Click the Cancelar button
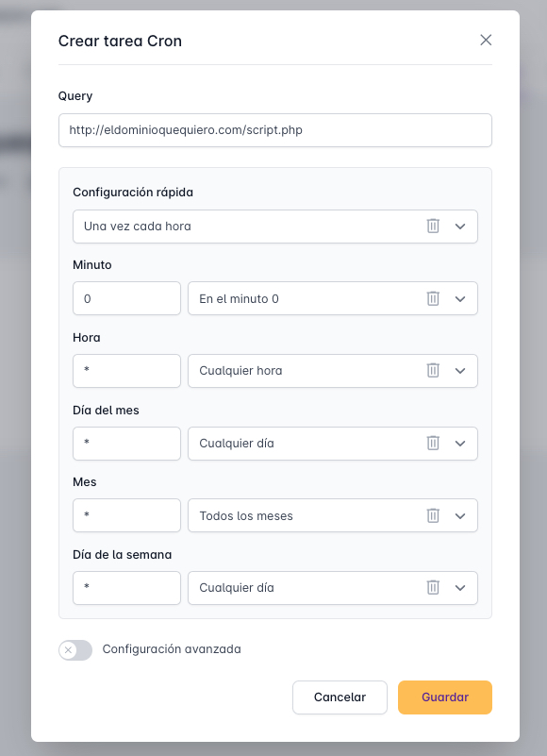The height and width of the screenshot is (756, 547). pos(340,697)
